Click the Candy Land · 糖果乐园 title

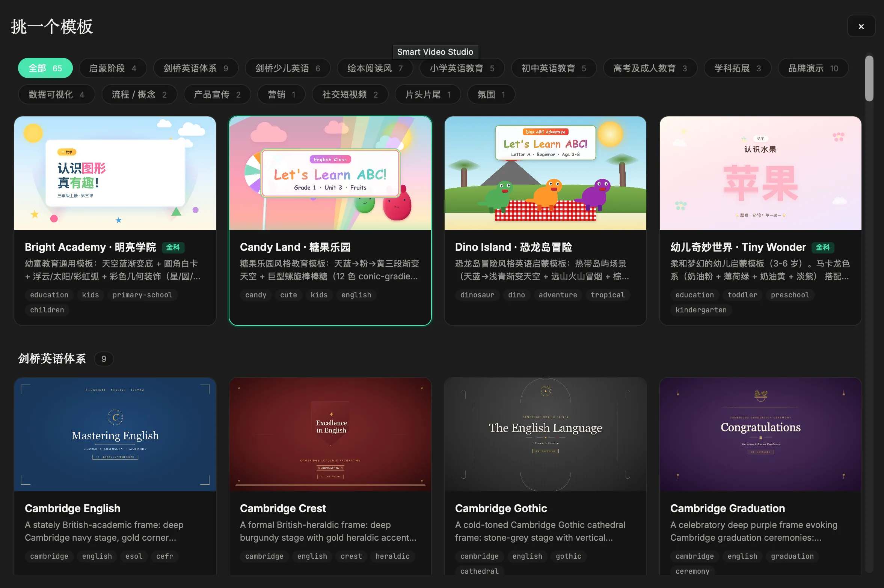coord(295,247)
